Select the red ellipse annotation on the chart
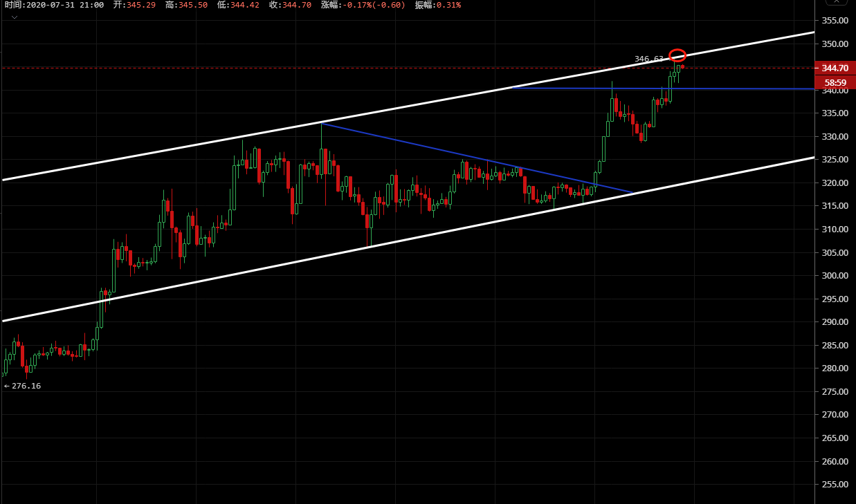 coord(677,55)
